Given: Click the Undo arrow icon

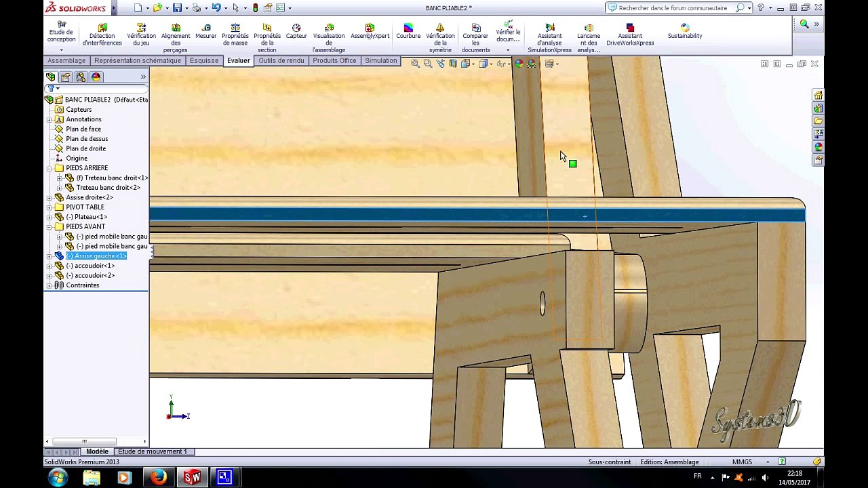Looking at the screenshot, I should tap(216, 8).
